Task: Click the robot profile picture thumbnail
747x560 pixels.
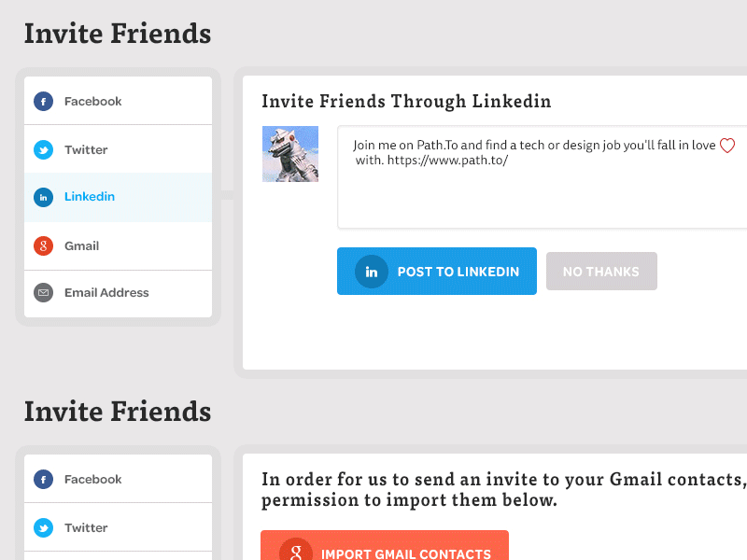Action: point(290,154)
